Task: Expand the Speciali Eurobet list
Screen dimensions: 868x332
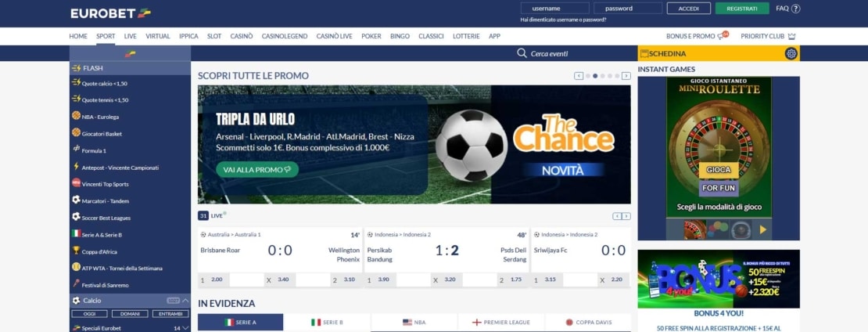Action: pos(185,328)
